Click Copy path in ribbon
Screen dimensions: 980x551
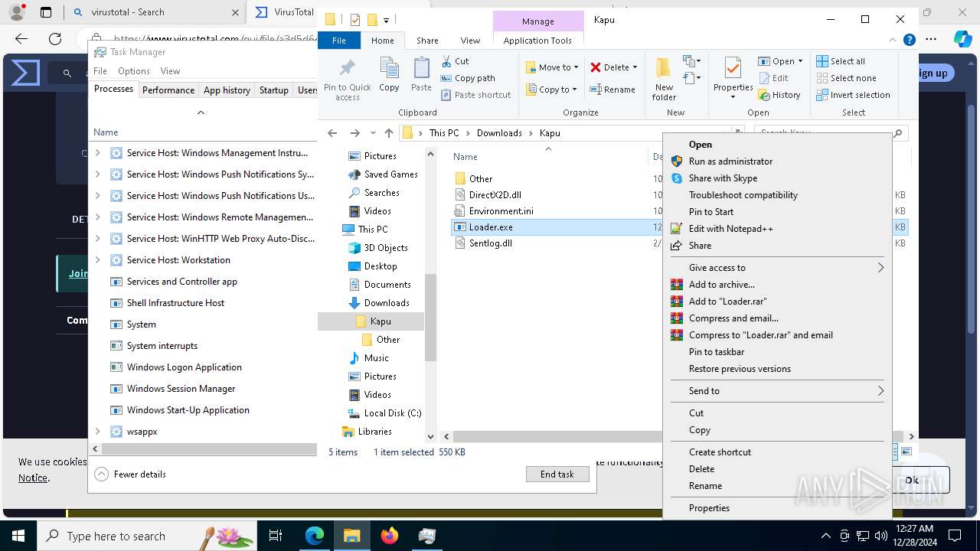(468, 78)
